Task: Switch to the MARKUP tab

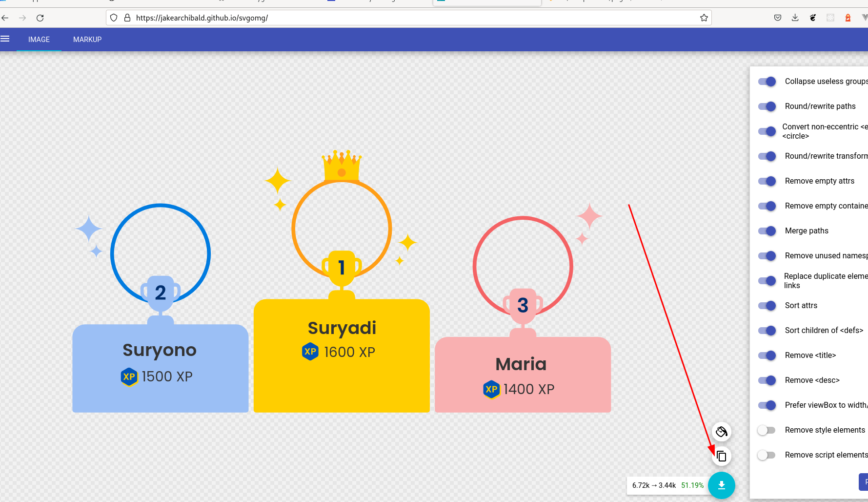Action: coord(87,40)
